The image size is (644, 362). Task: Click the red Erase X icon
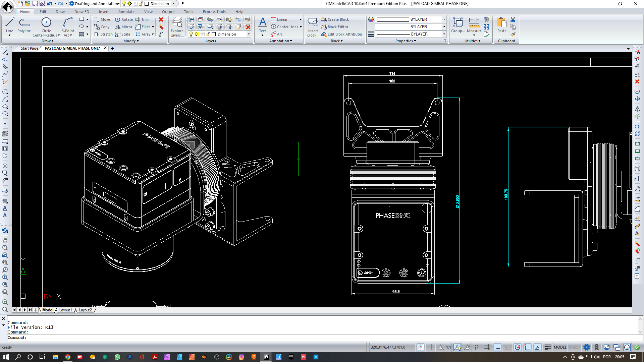pos(161,19)
